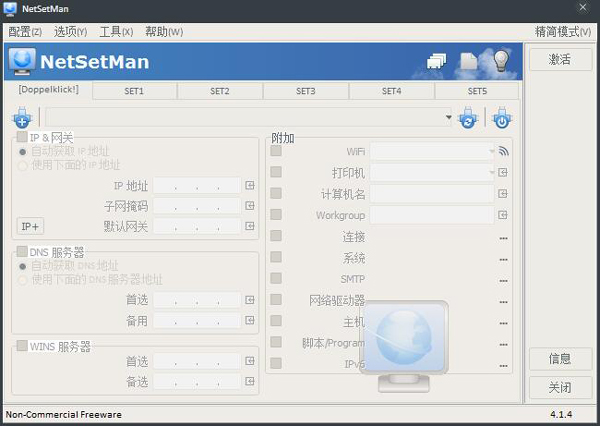The width and height of the screenshot is (600, 426).
Task: Open the 工具 menu
Action: coord(116,32)
